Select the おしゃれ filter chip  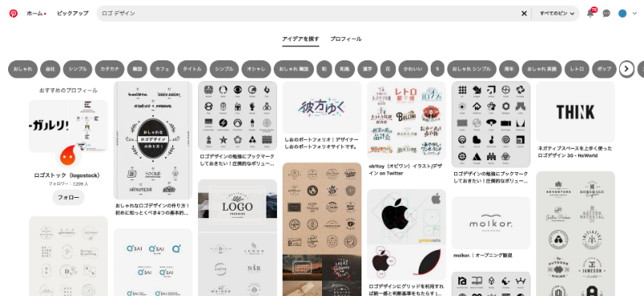point(23,69)
